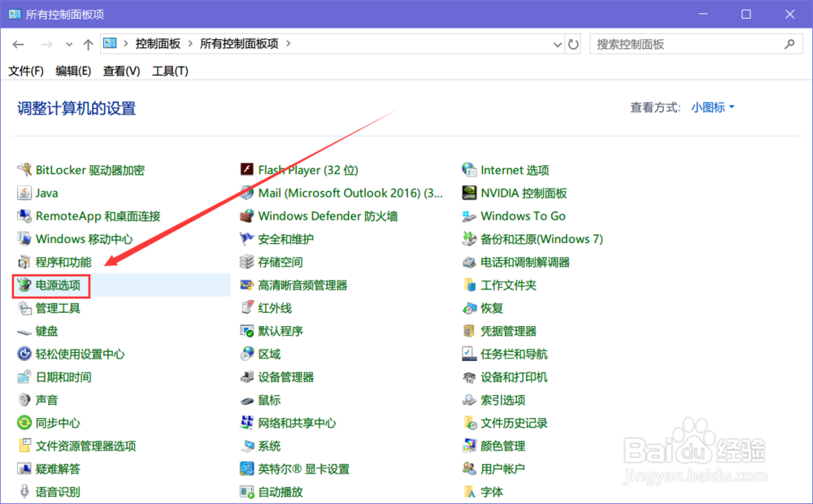Click the 高清晰音频管理器 icon
Image resolution: width=813 pixels, height=504 pixels.
247,285
